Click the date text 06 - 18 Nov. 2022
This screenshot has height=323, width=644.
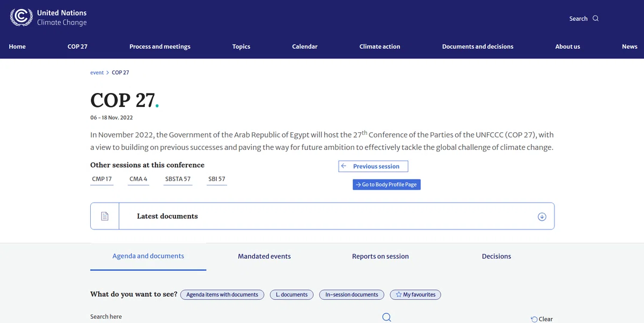coord(112,118)
